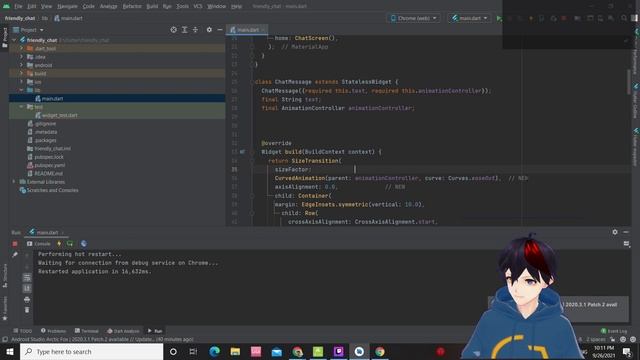This screenshot has width=640, height=360.
Task: Collapse the friendly_chat root folder
Action: [15, 40]
